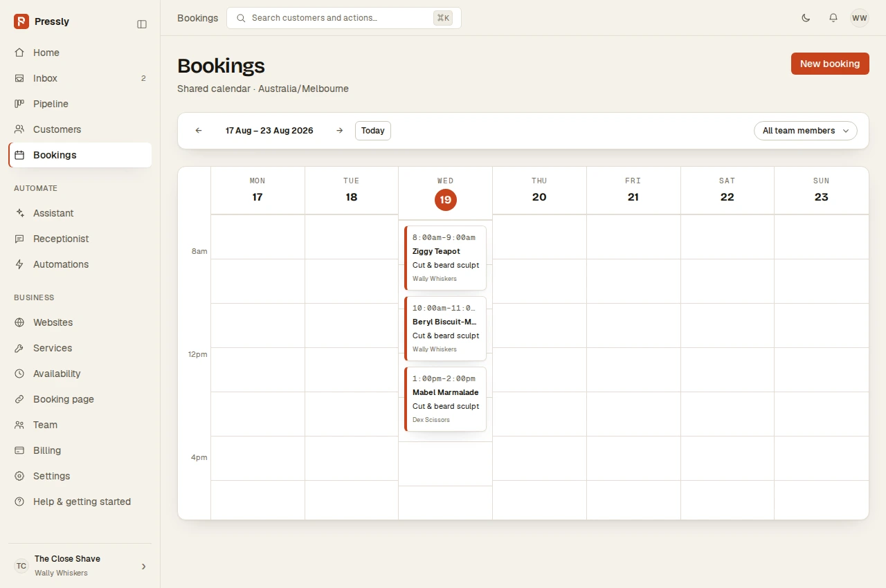Click the Automations lightning icon
Screen dimensions: 886x588
pos(19,264)
